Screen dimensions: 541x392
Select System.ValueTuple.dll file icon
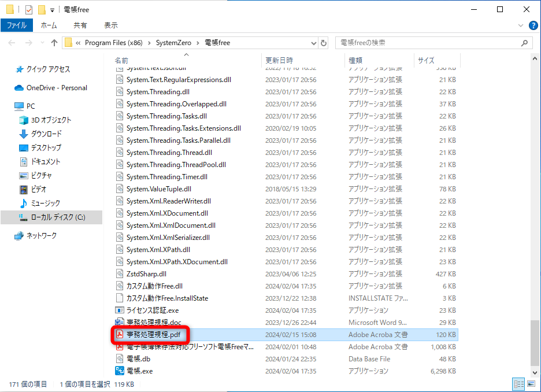pos(120,188)
